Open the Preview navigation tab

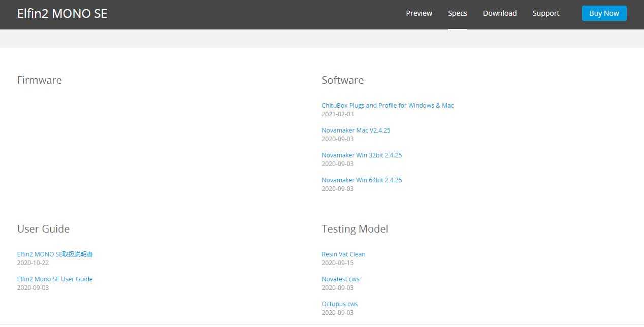click(x=418, y=13)
